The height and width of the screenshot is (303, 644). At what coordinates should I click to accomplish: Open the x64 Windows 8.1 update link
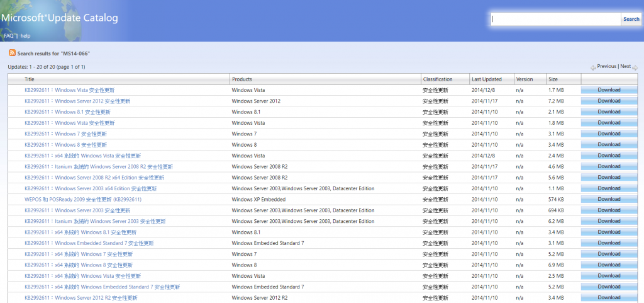80,232
